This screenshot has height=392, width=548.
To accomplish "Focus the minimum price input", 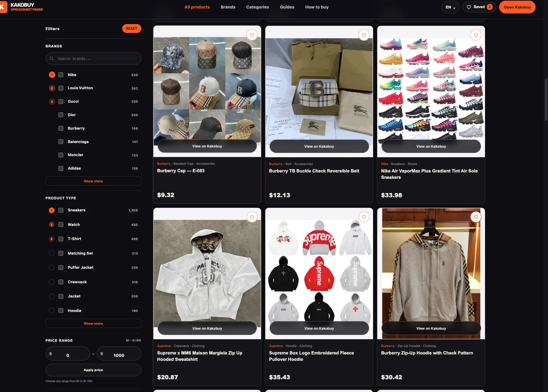I will 68,354.
